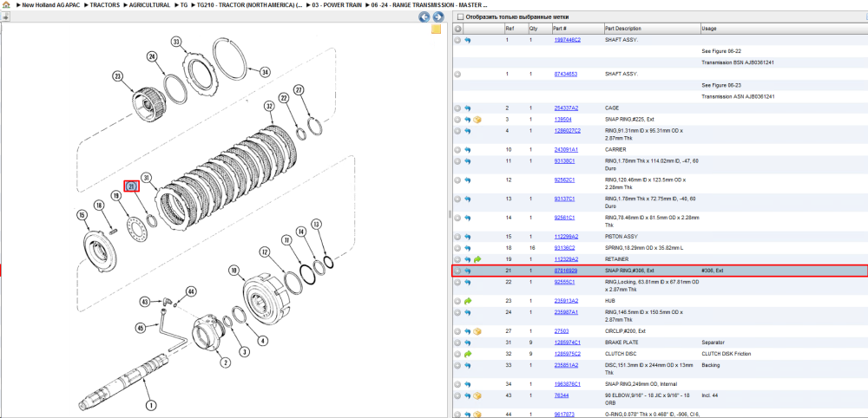Select callout 32 clutch disc in diagram
Viewport: 868px width, 418px height.
click(270, 106)
